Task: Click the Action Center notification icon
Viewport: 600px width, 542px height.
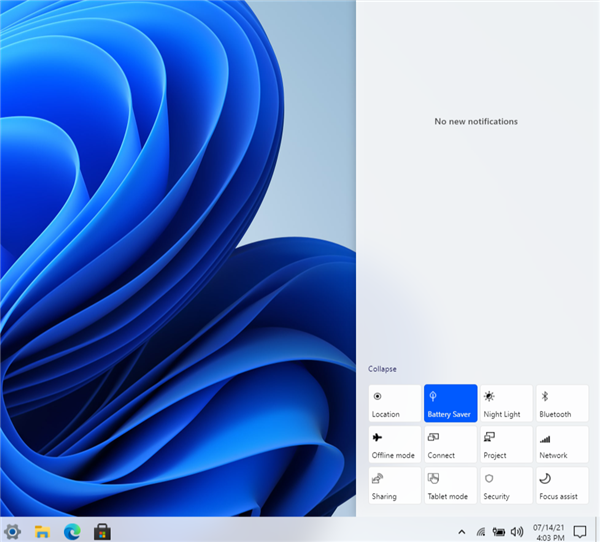Action: pos(580,532)
